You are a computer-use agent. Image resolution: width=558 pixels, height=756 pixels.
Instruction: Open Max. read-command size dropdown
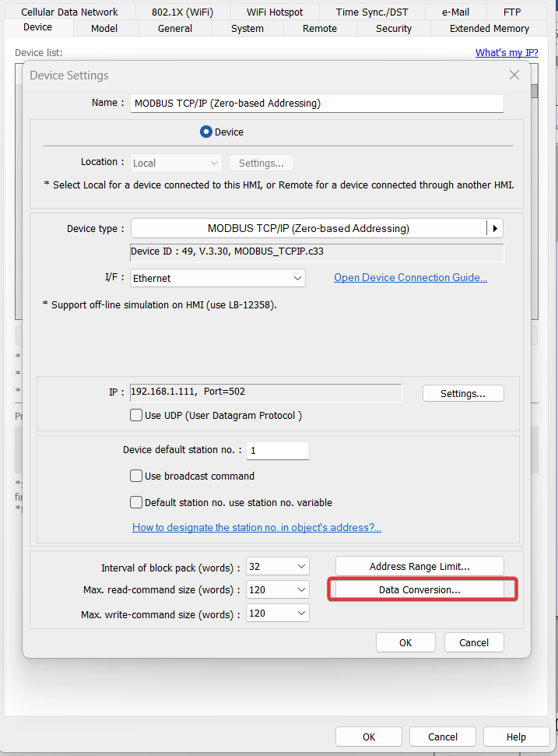coord(278,590)
